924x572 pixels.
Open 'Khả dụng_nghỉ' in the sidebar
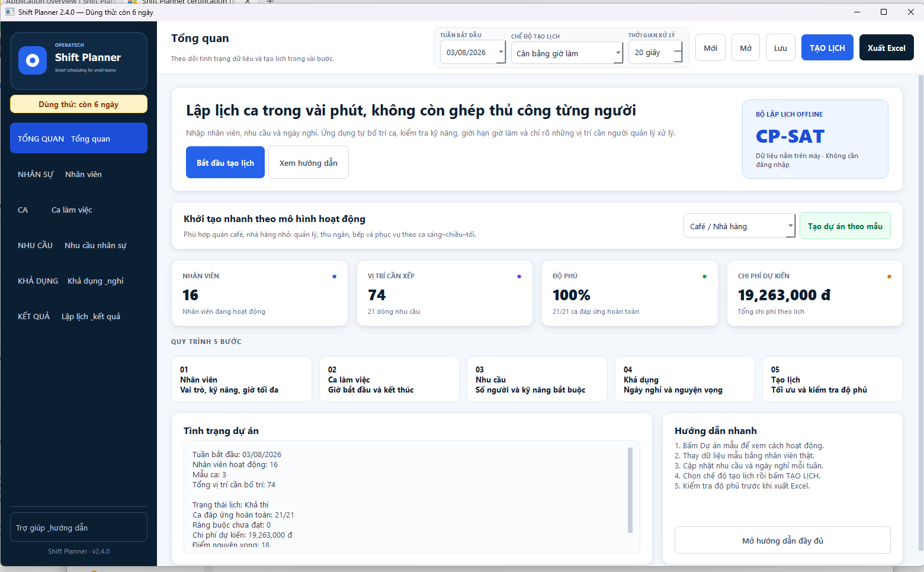[79, 281]
